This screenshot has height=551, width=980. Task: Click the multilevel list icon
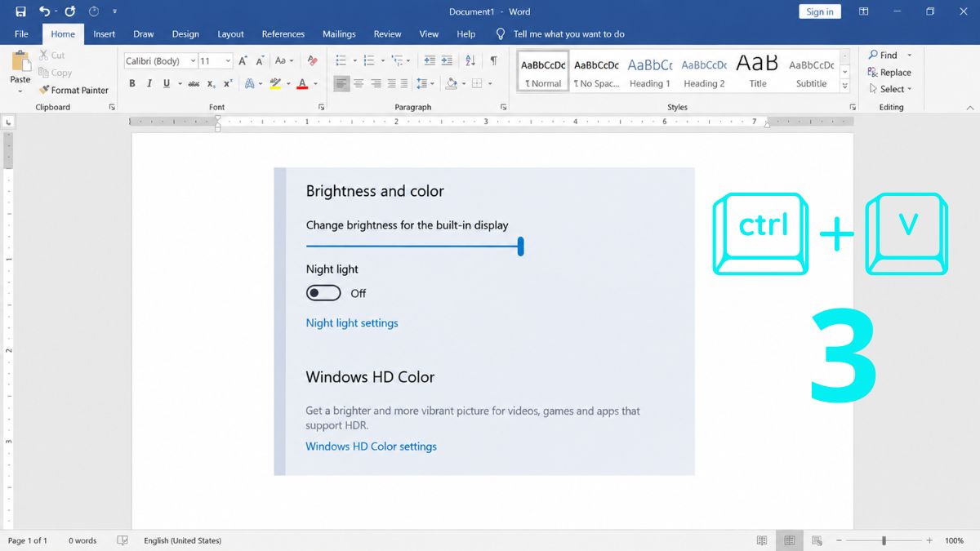(x=397, y=61)
